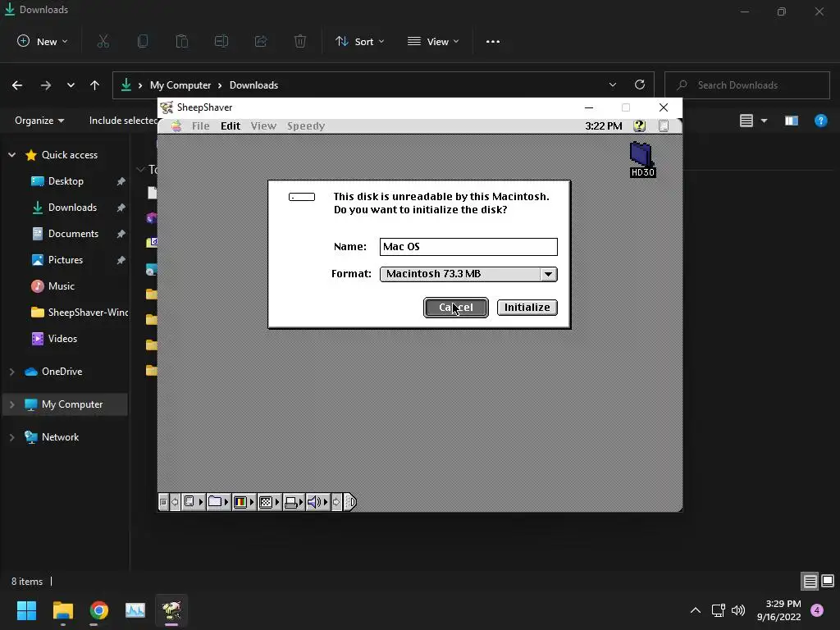Click the Control Strip right scroll arrow
Viewport: 840px width, 630px height.
[336, 502]
